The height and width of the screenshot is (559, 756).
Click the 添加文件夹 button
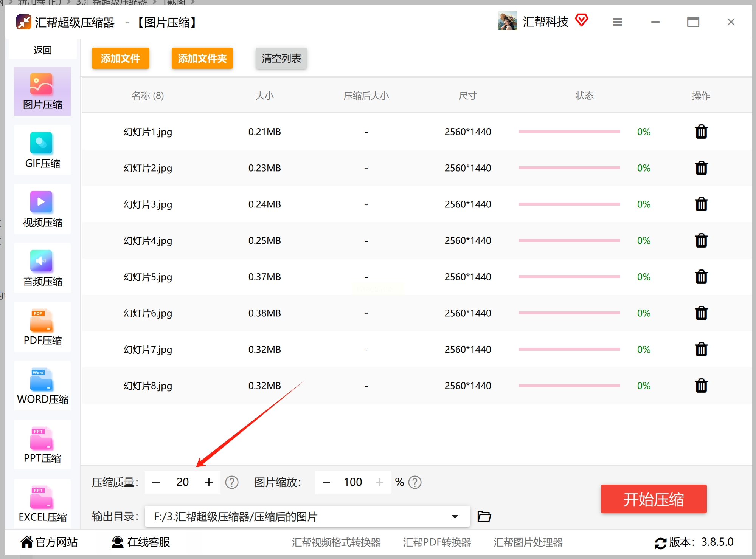click(x=202, y=59)
